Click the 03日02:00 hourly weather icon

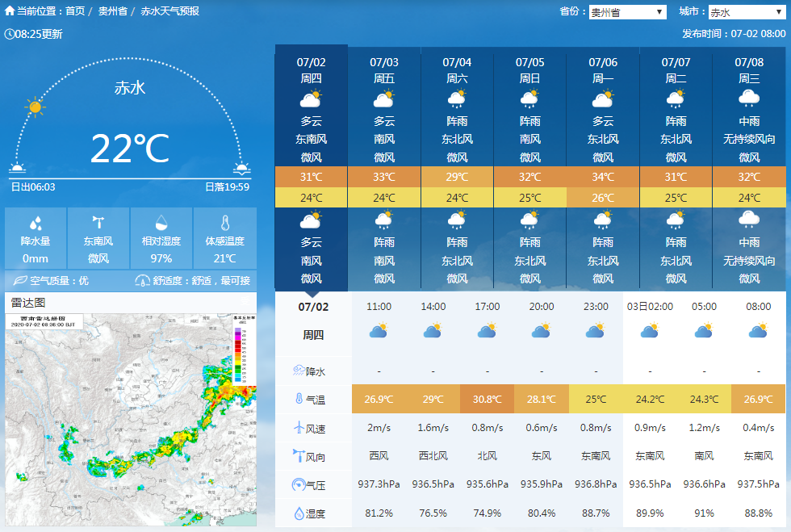[x=650, y=331]
